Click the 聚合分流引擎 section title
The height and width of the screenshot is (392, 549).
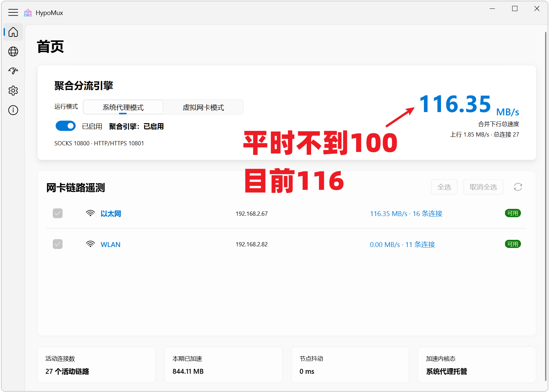(x=84, y=86)
